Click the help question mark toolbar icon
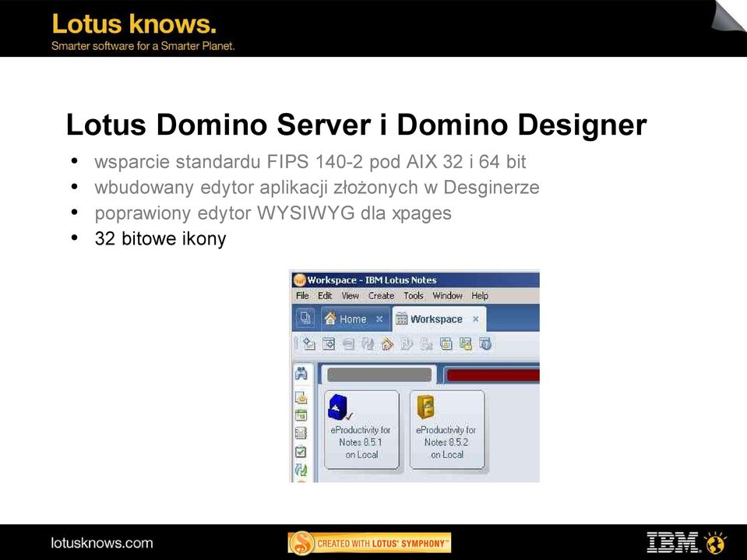The image size is (747, 560). tap(485, 343)
